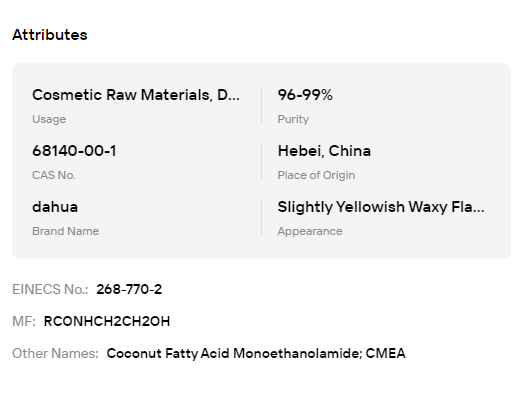516x419 pixels.
Task: Select the dahua brand name
Action: (x=55, y=207)
